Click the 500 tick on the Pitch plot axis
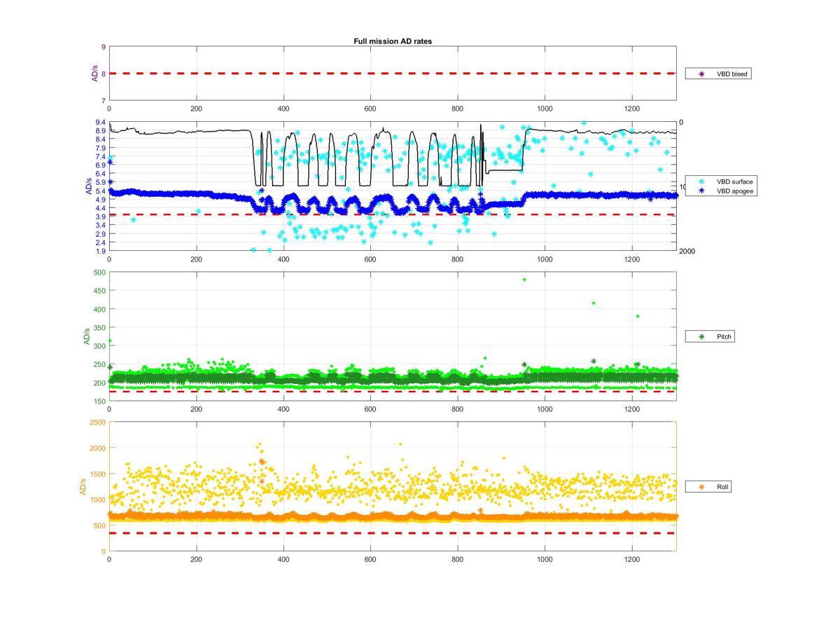This screenshot has width=840, height=620. coord(99,273)
